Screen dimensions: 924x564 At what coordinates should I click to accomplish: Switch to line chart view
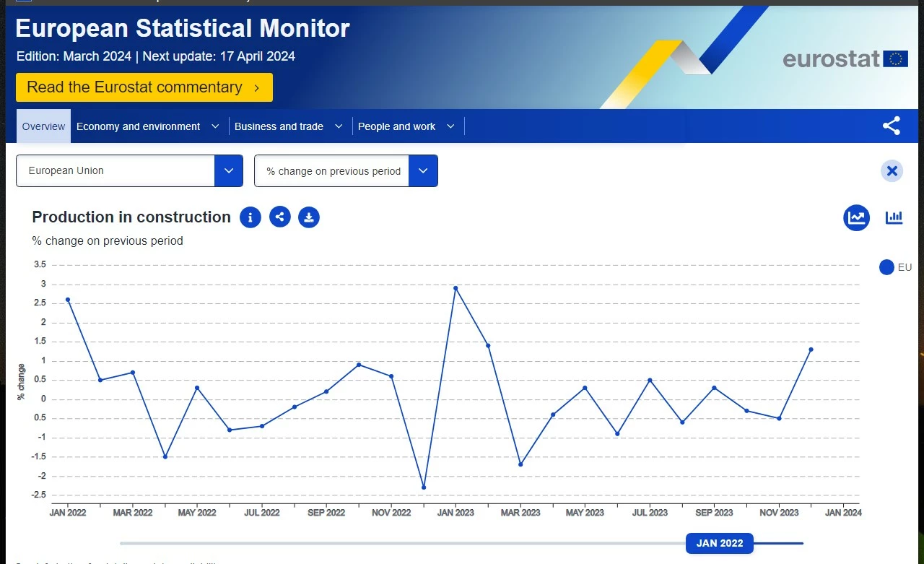(x=857, y=217)
